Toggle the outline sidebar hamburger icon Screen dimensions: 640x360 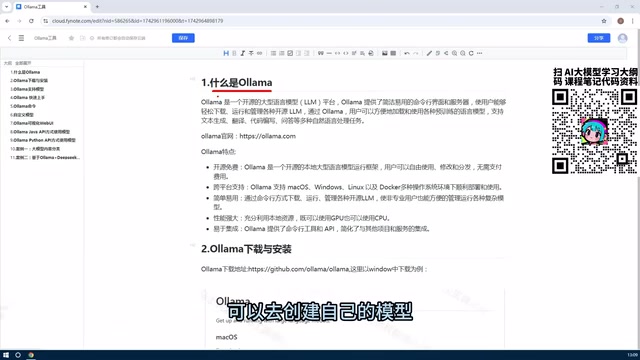click(x=21, y=38)
